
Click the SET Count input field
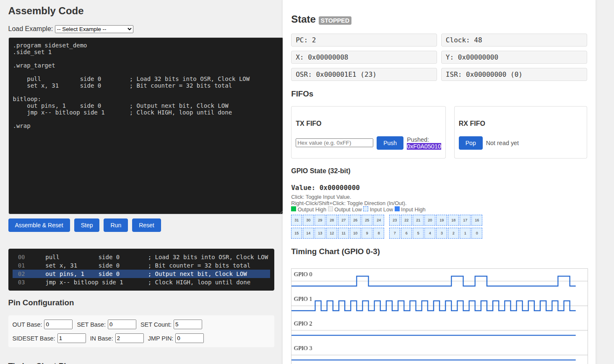coord(187,324)
